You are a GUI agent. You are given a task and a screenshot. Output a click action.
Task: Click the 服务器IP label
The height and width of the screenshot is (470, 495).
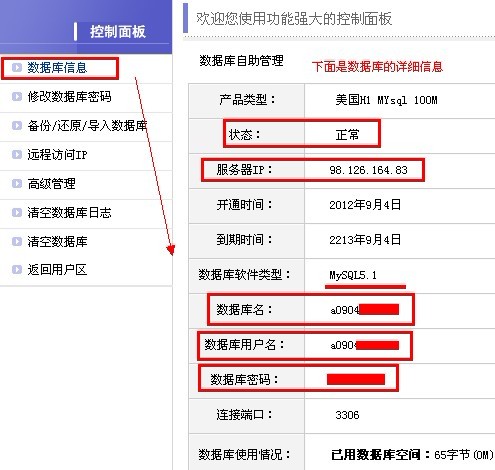[x=244, y=170]
